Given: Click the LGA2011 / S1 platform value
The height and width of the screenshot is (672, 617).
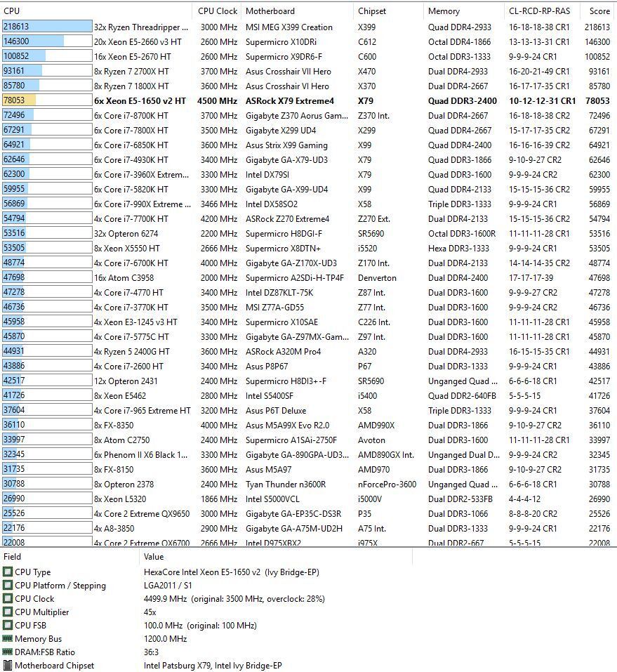Looking at the screenshot, I should (168, 586).
